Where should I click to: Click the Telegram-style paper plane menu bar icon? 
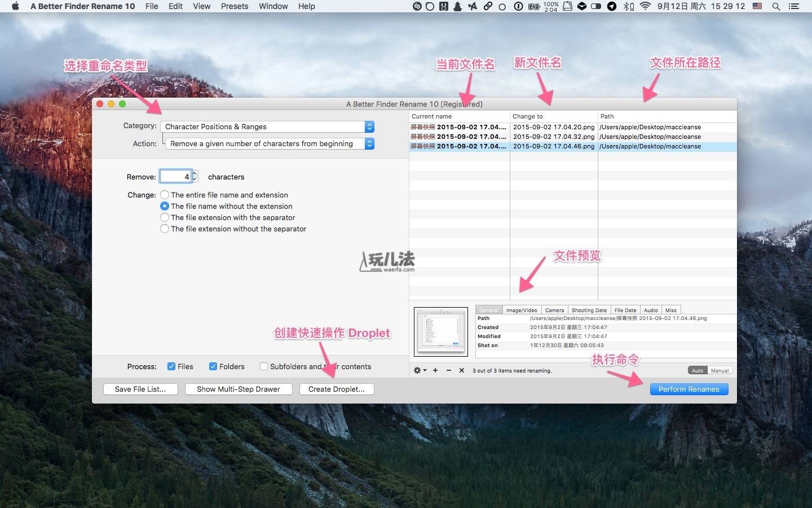(612, 6)
